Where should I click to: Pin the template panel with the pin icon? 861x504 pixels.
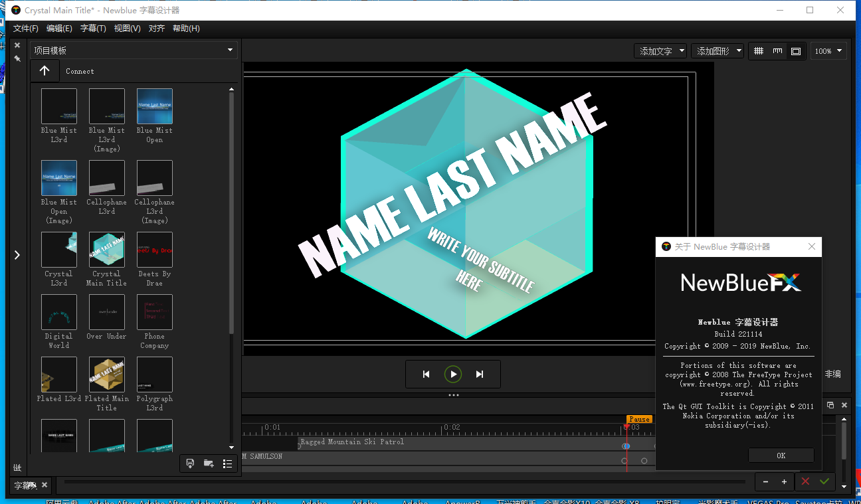pos(17,58)
